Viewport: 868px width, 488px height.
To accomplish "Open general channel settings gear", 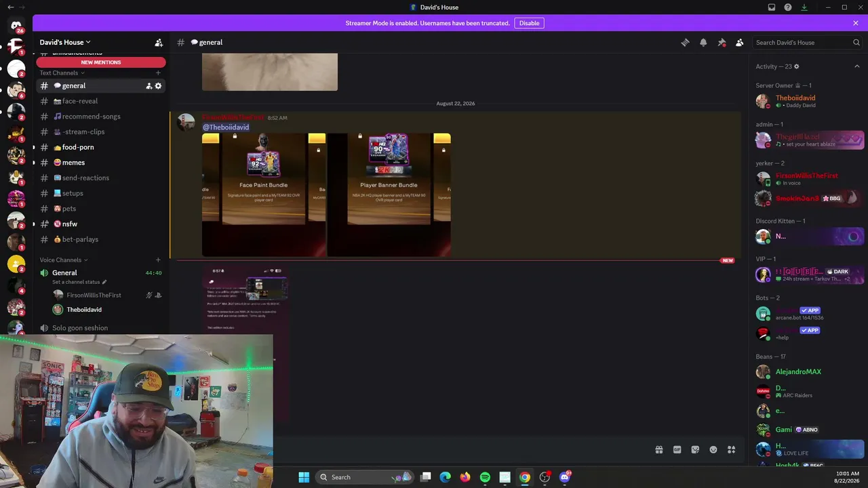I will coord(159,86).
